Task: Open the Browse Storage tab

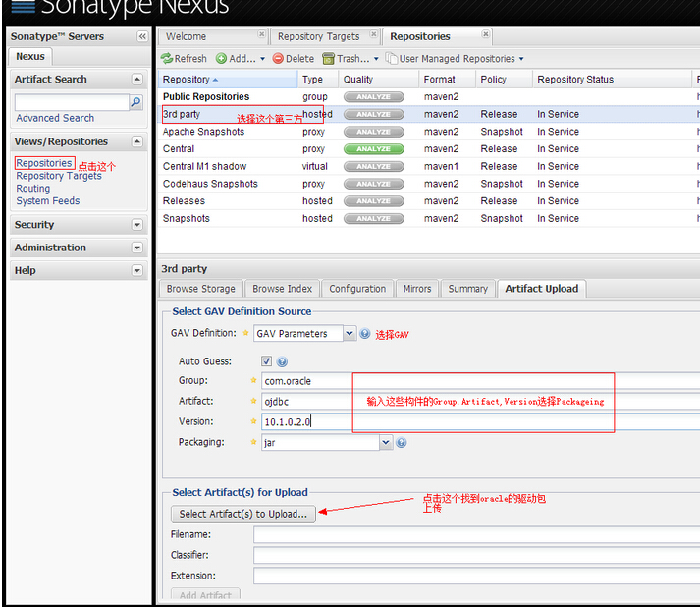Action: pyautogui.click(x=201, y=289)
